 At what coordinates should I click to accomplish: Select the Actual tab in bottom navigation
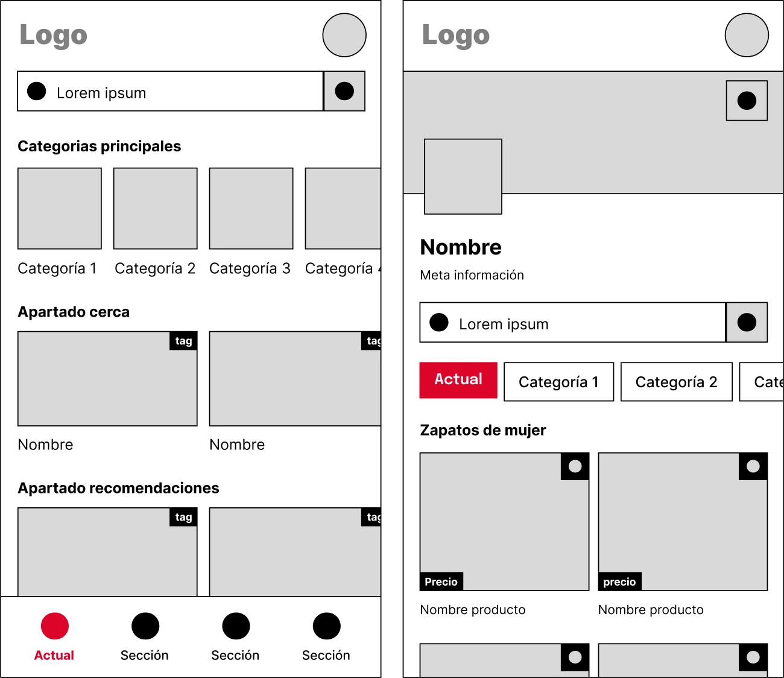click(x=54, y=636)
